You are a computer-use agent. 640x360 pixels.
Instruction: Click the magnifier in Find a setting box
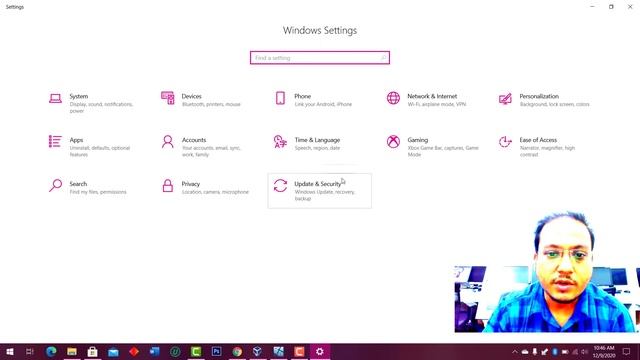click(x=383, y=58)
